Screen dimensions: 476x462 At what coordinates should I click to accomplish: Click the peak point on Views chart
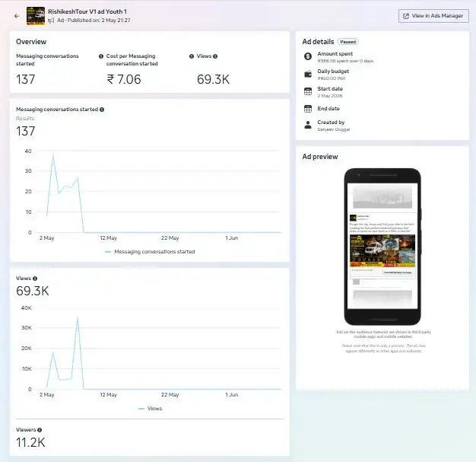(x=78, y=317)
